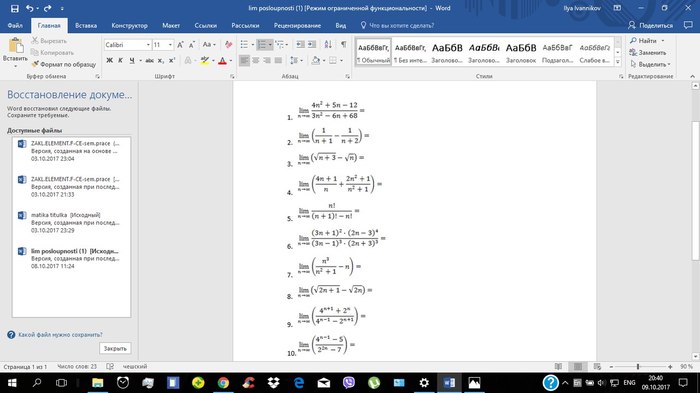Click the zoom out minus button

click(x=611, y=367)
